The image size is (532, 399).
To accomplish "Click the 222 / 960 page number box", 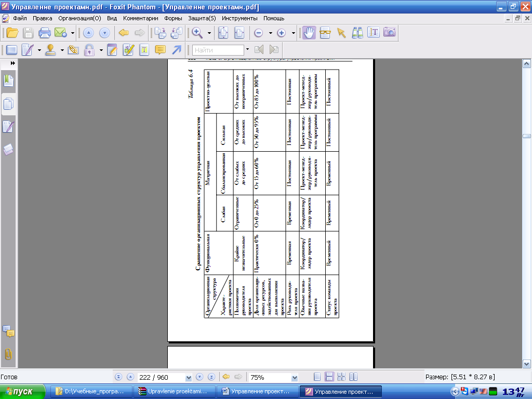I will [162, 377].
